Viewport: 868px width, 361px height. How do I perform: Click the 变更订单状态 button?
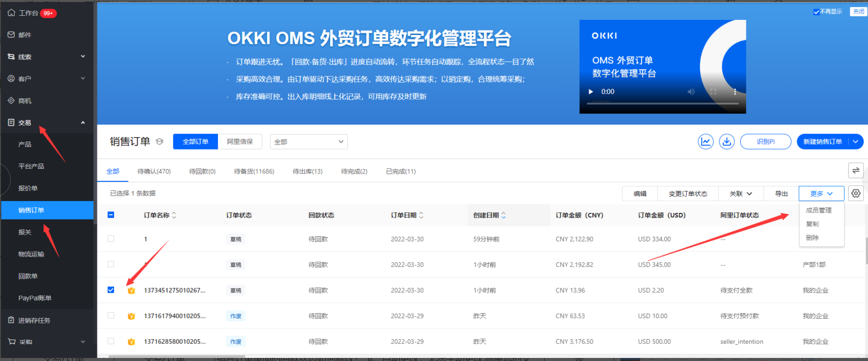point(688,193)
